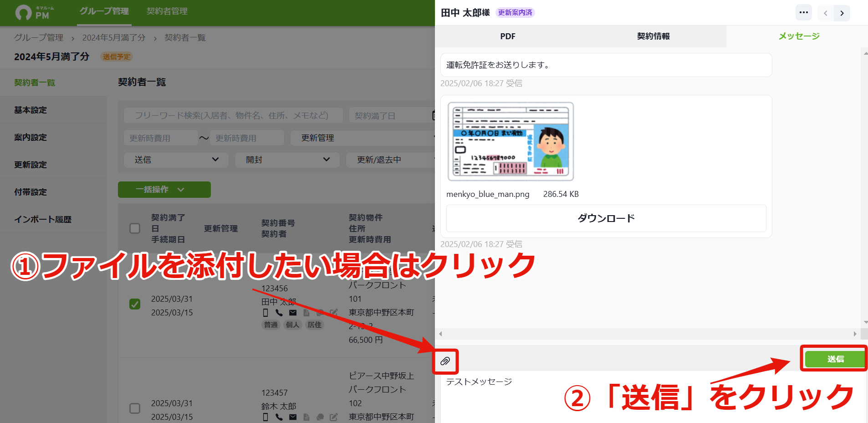Image resolution: width=868 pixels, height=423 pixels.
Task: Click the first 更新時費用 minimum field
Action: [x=161, y=138]
